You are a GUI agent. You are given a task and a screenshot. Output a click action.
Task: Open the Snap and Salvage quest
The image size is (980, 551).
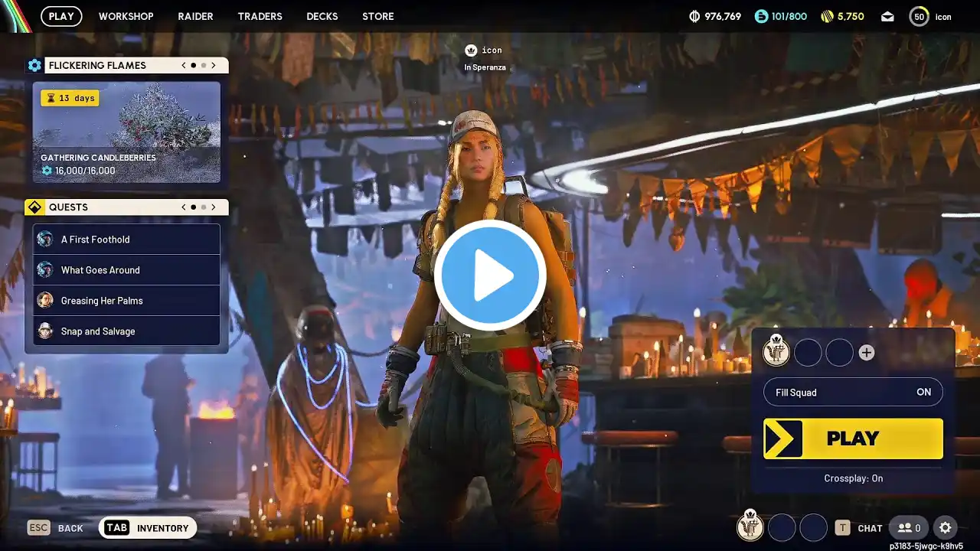point(126,331)
